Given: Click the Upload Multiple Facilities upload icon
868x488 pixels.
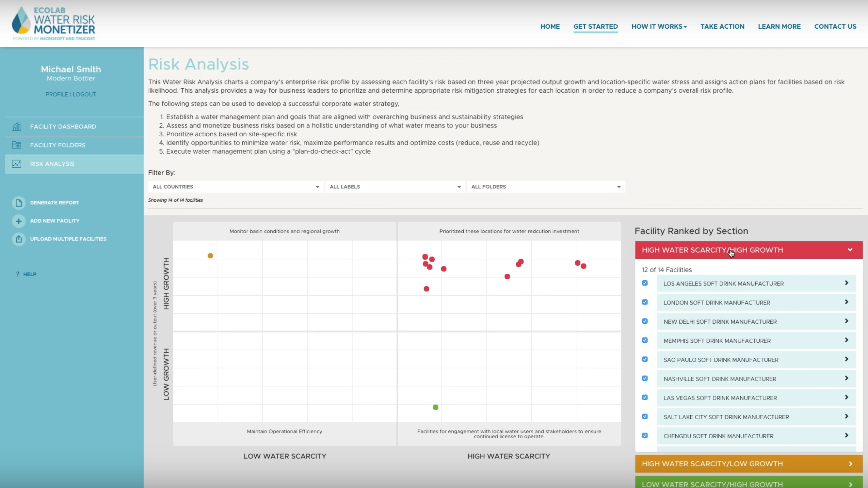Looking at the screenshot, I should (19, 239).
